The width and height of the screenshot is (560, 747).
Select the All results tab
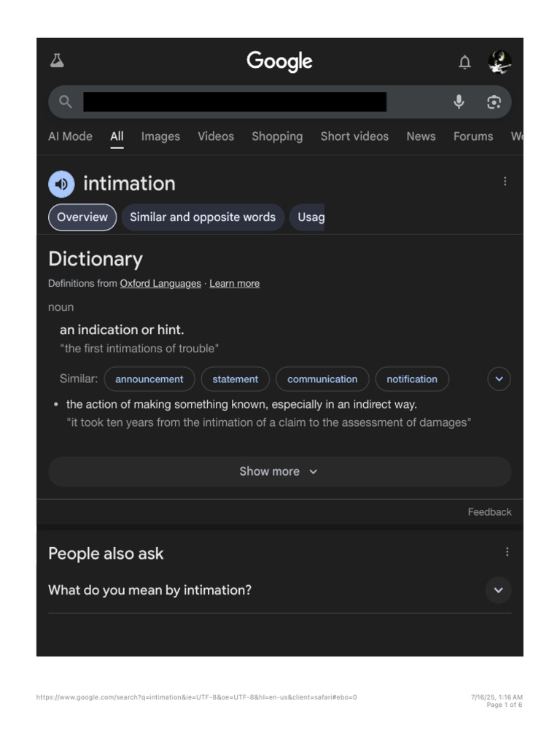(117, 136)
